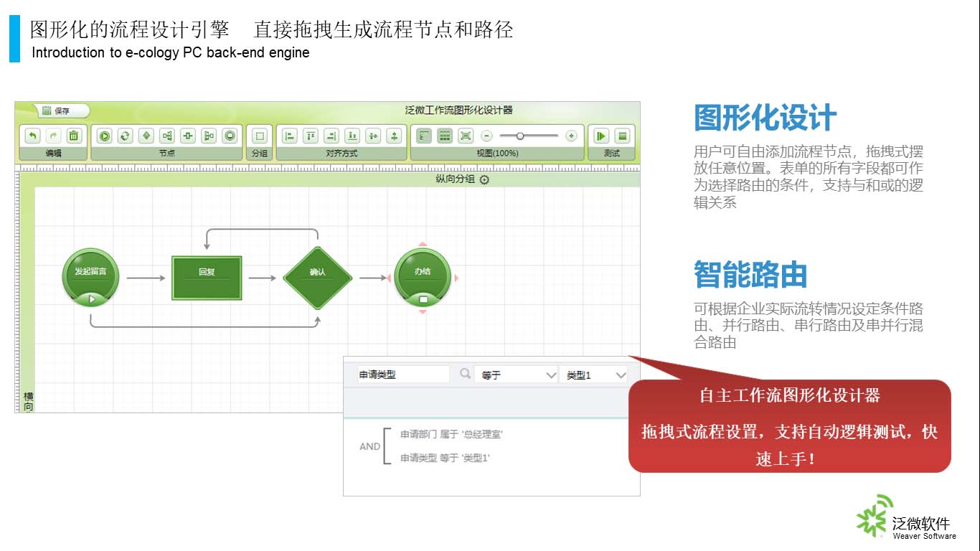
Task: Click the 节点 panel label
Action: 166,154
